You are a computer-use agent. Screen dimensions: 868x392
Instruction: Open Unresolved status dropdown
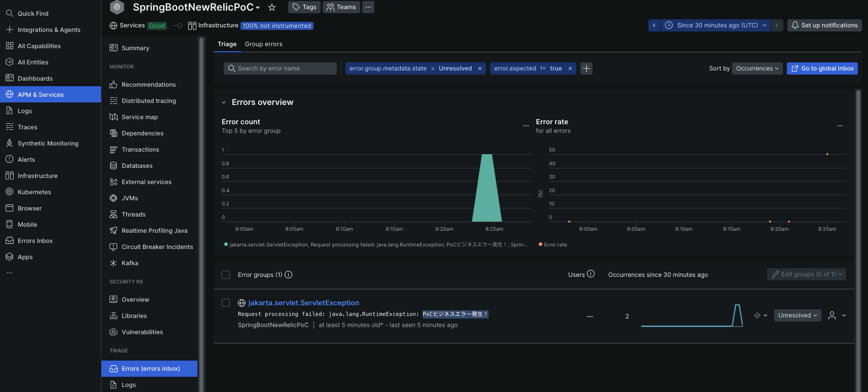tap(797, 315)
